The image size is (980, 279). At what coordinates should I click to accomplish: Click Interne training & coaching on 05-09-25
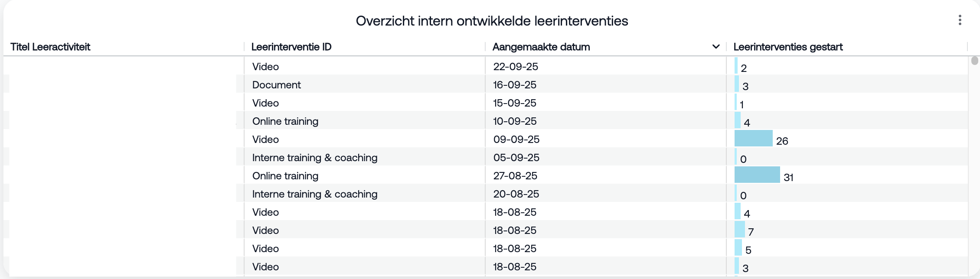(x=314, y=158)
